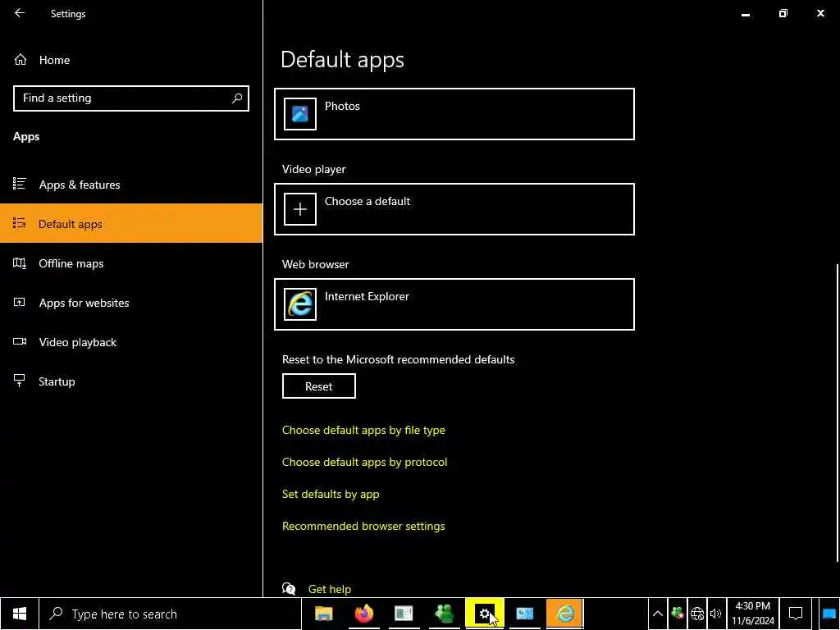Viewport: 840px width, 630px height.
Task: Open Apps & features section
Action: coord(131,185)
